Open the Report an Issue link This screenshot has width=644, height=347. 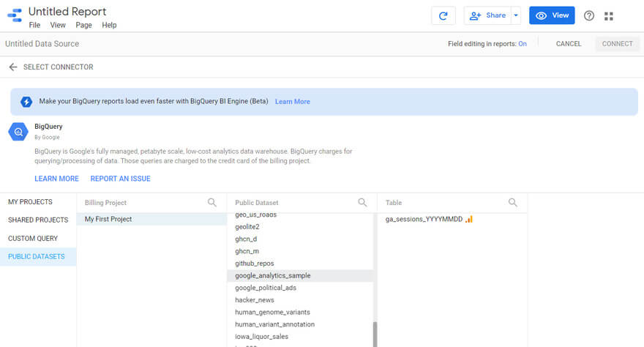pyautogui.click(x=120, y=179)
